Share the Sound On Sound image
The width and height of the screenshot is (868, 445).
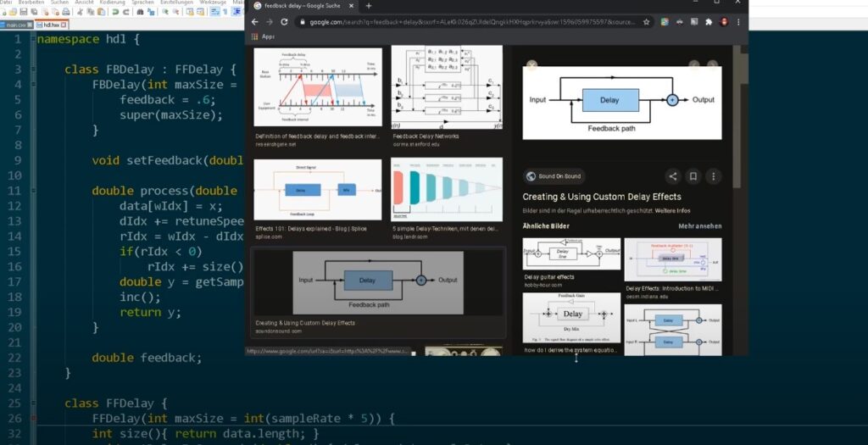pos(672,176)
